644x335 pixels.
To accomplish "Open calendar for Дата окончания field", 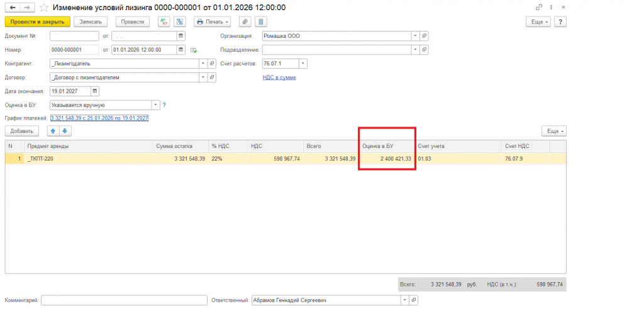I will click(x=94, y=91).
